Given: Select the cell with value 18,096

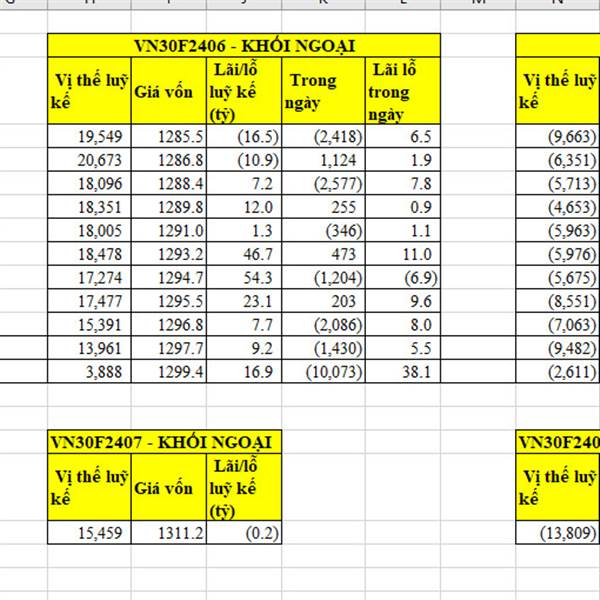Looking at the screenshot, I should (x=89, y=183).
